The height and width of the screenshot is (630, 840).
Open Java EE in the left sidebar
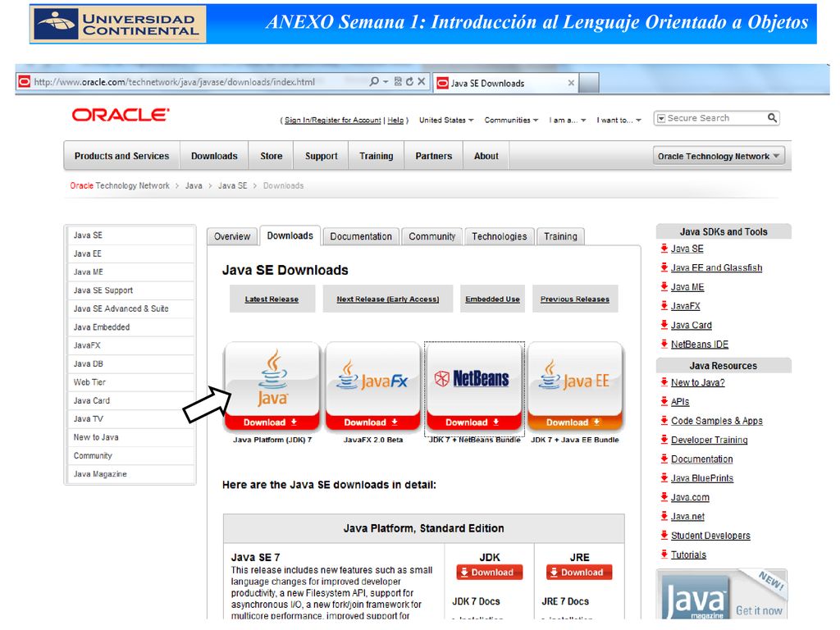pos(130,253)
